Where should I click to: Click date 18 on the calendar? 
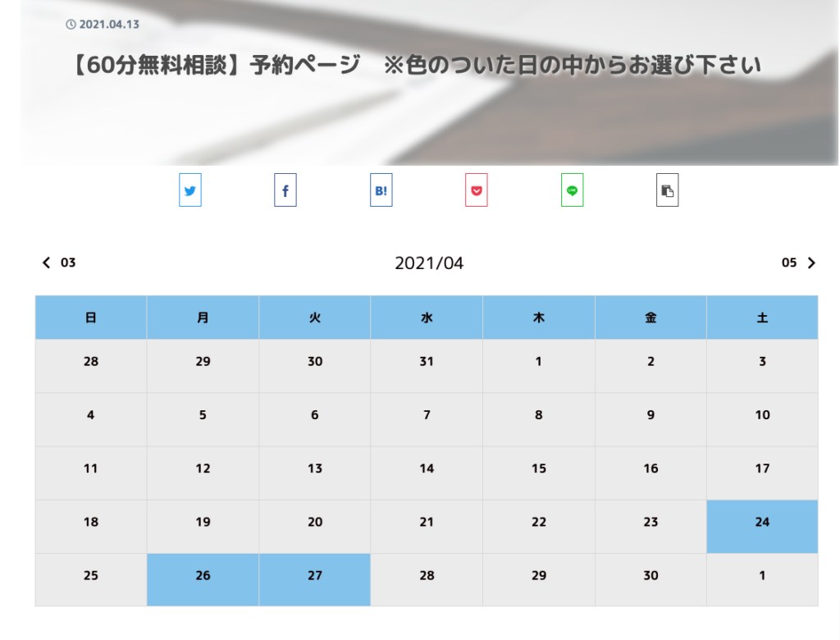pos(91,527)
